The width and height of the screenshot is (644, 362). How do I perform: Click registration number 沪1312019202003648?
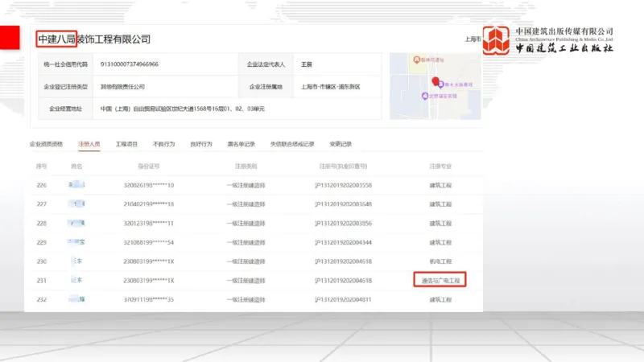(343, 204)
